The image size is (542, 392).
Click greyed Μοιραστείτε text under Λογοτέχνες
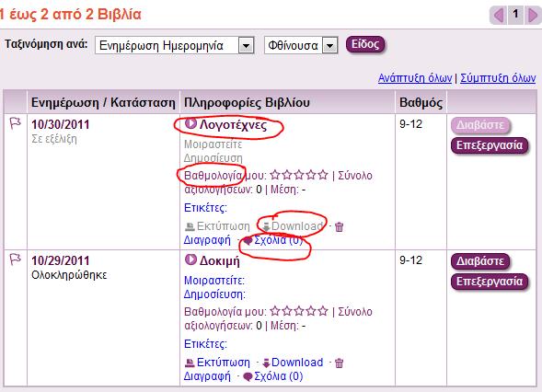point(213,144)
